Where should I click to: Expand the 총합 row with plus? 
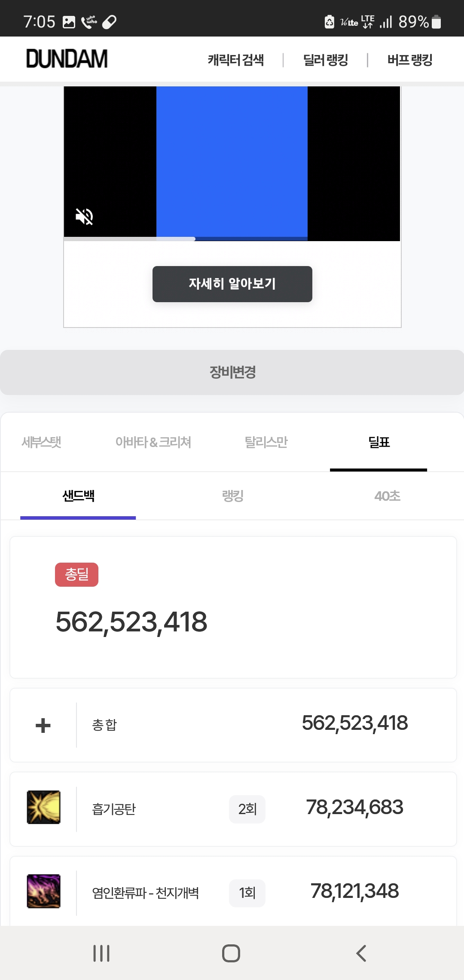pos(43,726)
